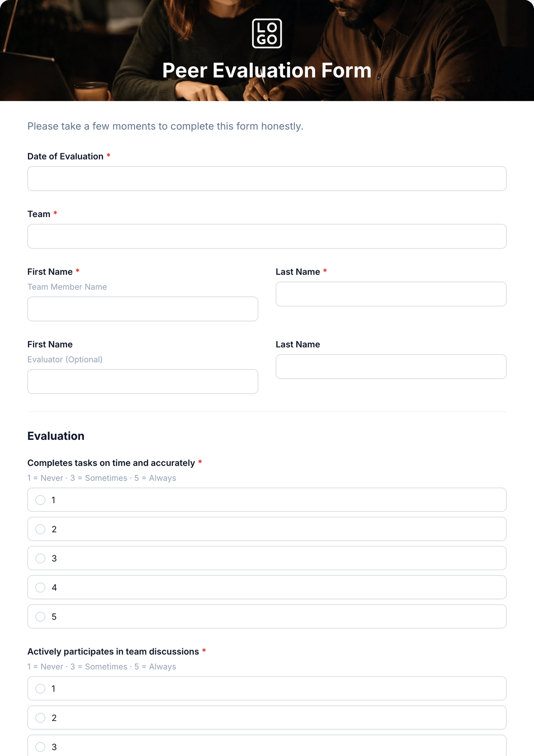Select rating 2 for completes tasks on time
534x756 pixels.
coord(267,529)
